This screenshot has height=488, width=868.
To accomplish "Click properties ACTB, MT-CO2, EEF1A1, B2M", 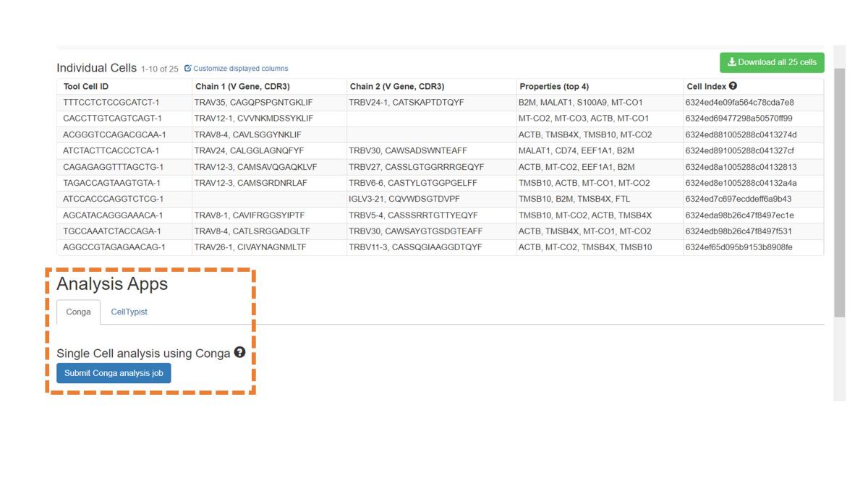I will [x=576, y=167].
